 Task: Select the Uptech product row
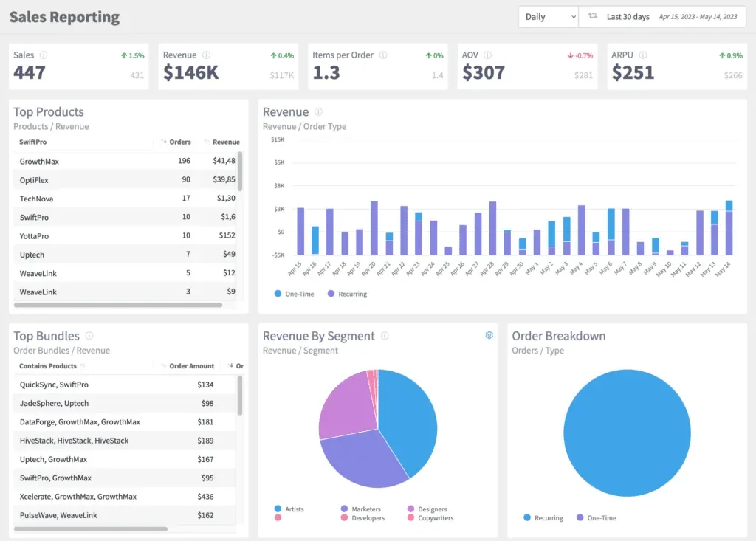pyautogui.click(x=124, y=255)
